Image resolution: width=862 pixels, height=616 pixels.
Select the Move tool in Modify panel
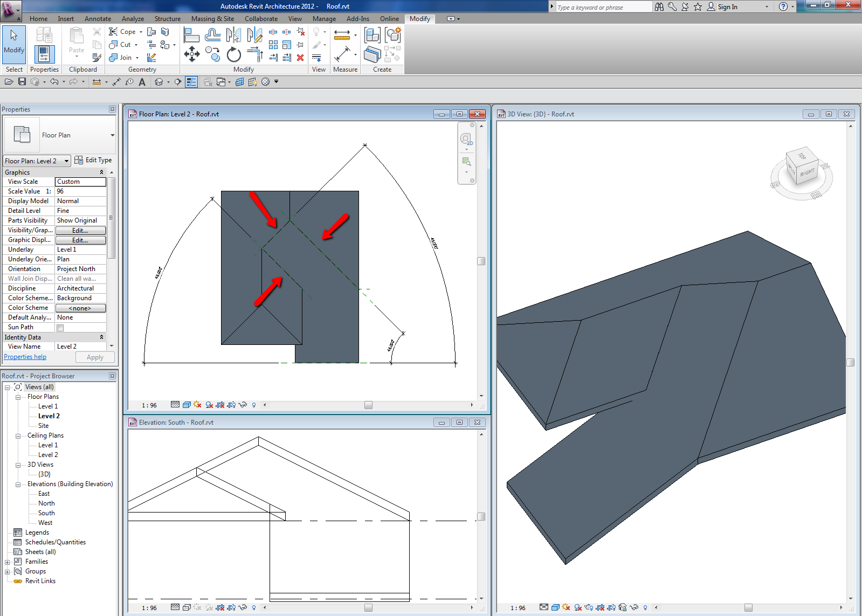point(192,54)
